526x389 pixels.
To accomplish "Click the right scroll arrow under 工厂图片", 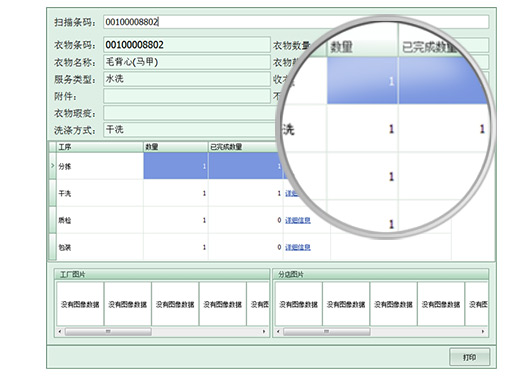I will click(x=264, y=332).
